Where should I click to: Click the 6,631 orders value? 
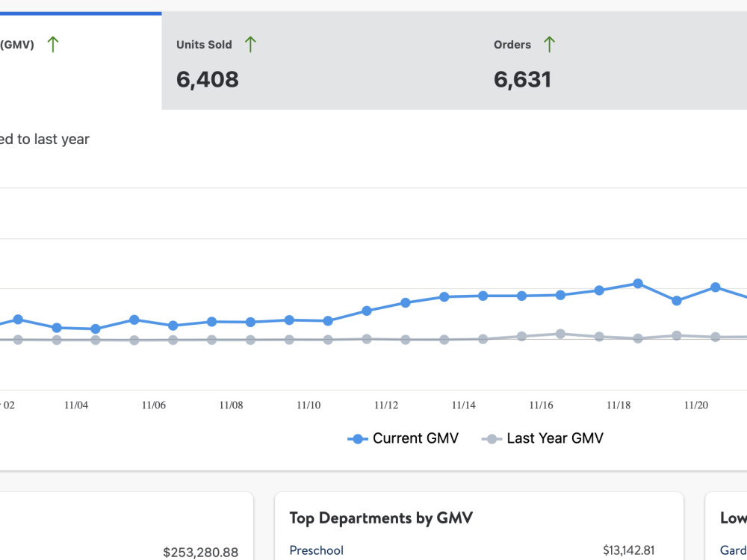(523, 79)
